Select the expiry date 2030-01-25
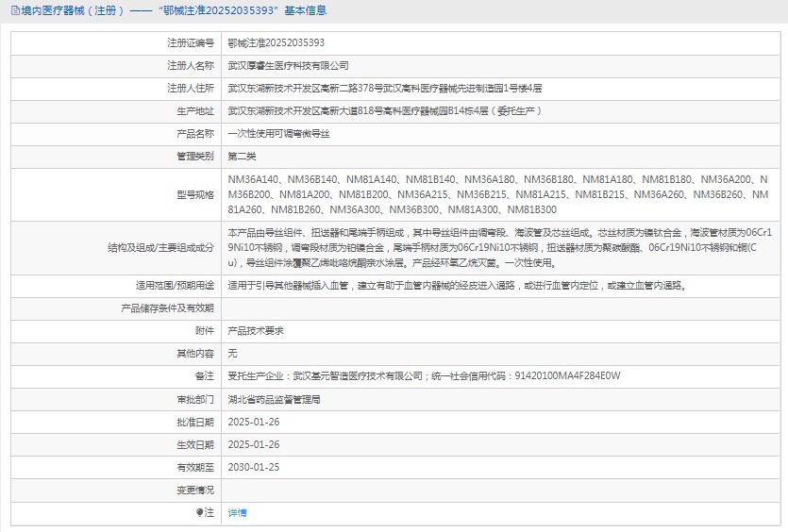The height and width of the screenshot is (532, 788). (254, 467)
